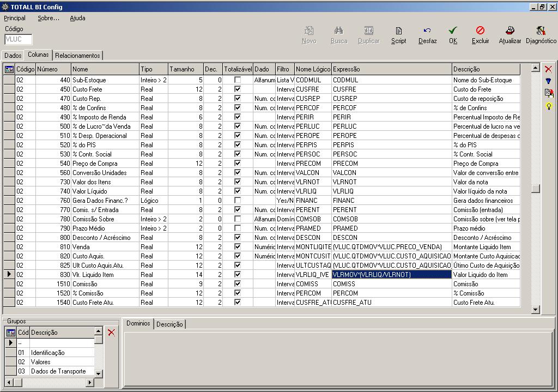Untick Totalizável for the Vlr. Liquido Item row
The width and height of the screenshot is (558, 392).
click(x=238, y=274)
